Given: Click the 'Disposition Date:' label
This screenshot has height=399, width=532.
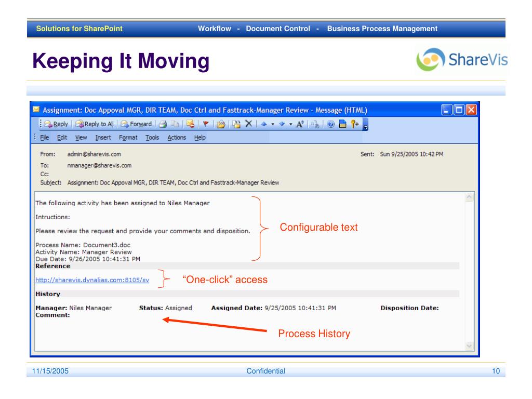Looking at the screenshot, I should [x=409, y=308].
